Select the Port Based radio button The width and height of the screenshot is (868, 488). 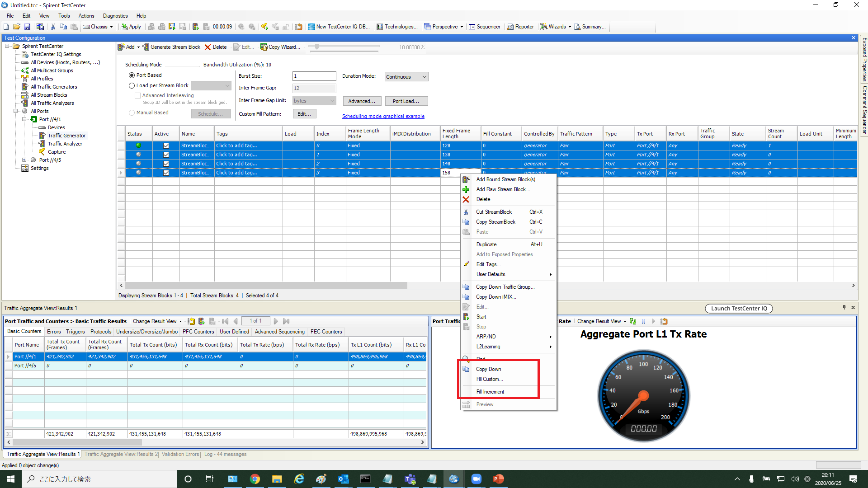pos(132,75)
